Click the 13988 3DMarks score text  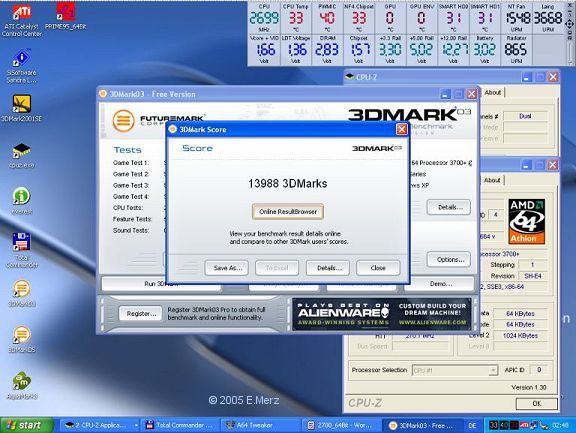288,183
